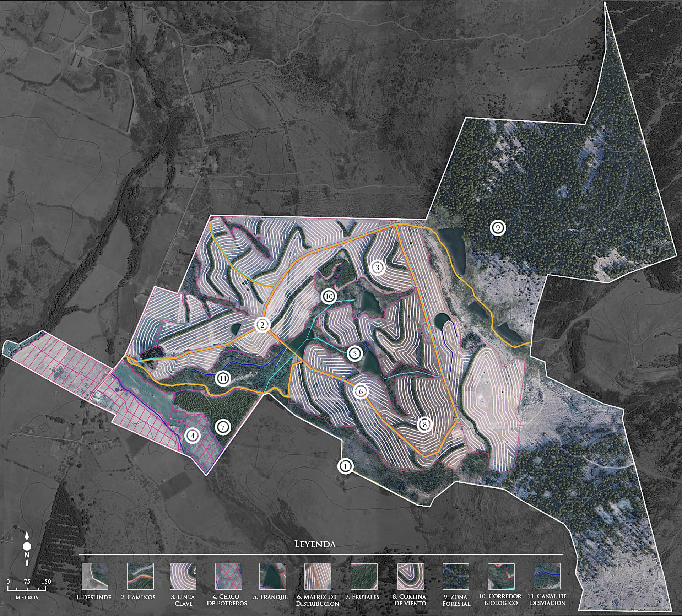Click the circled number 10 marker
Image resolution: width=682 pixels, height=616 pixels.
(x=329, y=296)
